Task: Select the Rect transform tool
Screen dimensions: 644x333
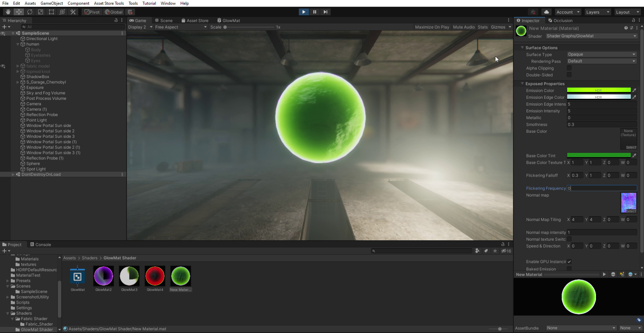Action: [x=51, y=12]
